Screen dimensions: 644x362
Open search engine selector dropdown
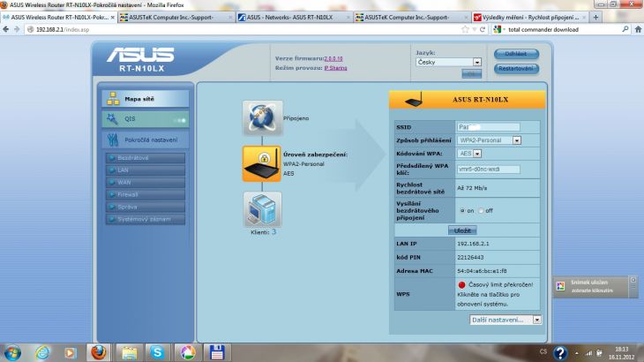[499, 30]
